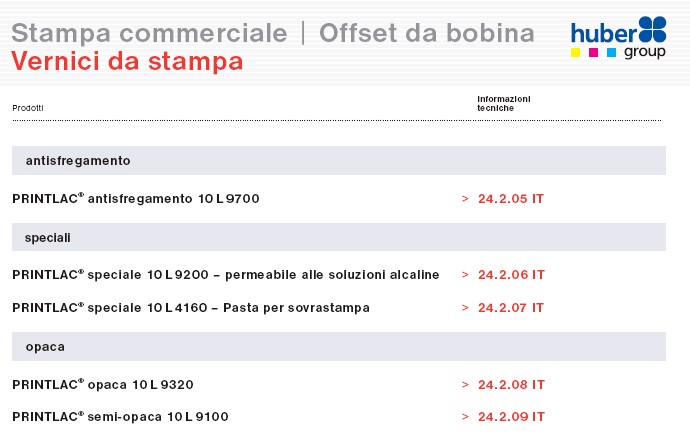Open technical sheet link 24.2.05 IT
Viewport: 690px width, 444px height.
pos(511,199)
